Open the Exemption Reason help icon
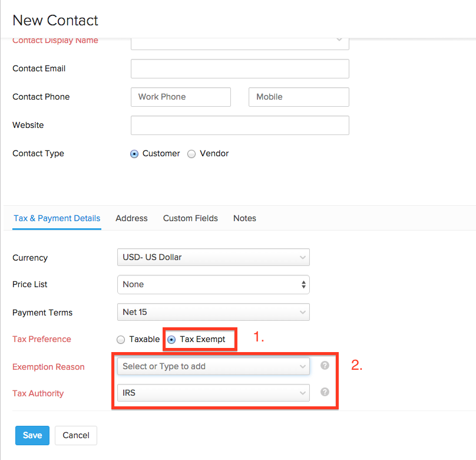This screenshot has height=460, width=476. coord(325,366)
